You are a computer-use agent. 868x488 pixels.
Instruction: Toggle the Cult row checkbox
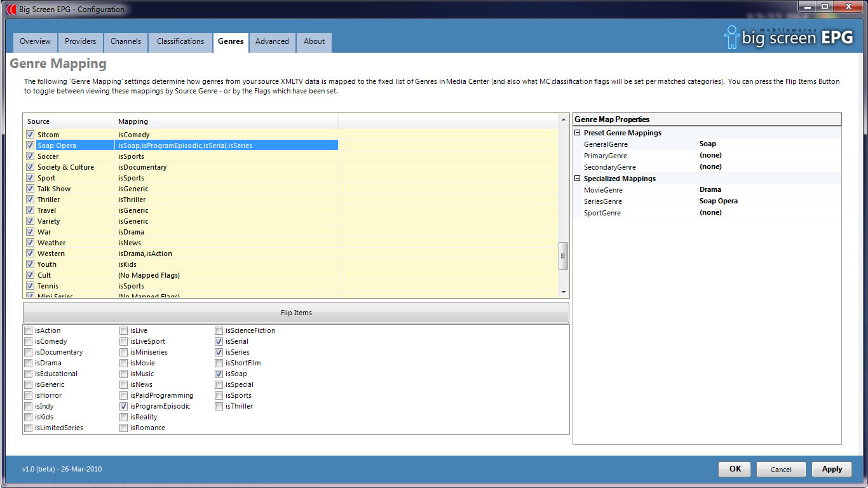click(x=30, y=275)
